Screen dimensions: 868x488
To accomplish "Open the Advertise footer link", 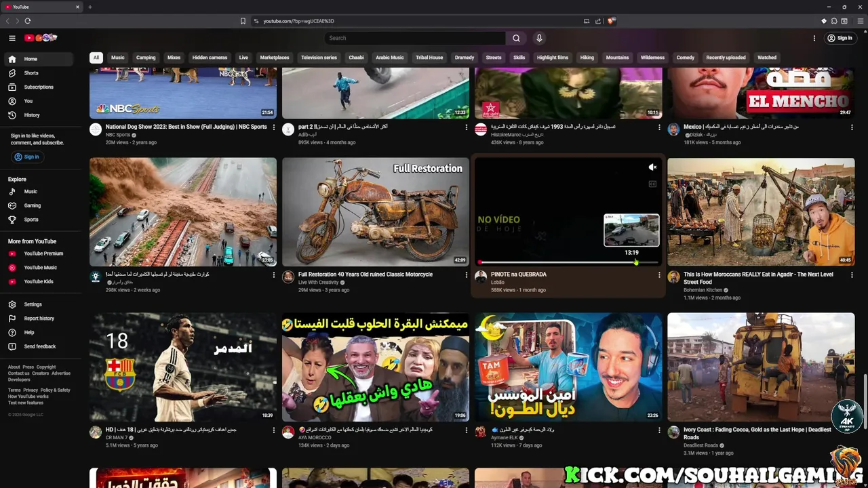I will pos(61,373).
